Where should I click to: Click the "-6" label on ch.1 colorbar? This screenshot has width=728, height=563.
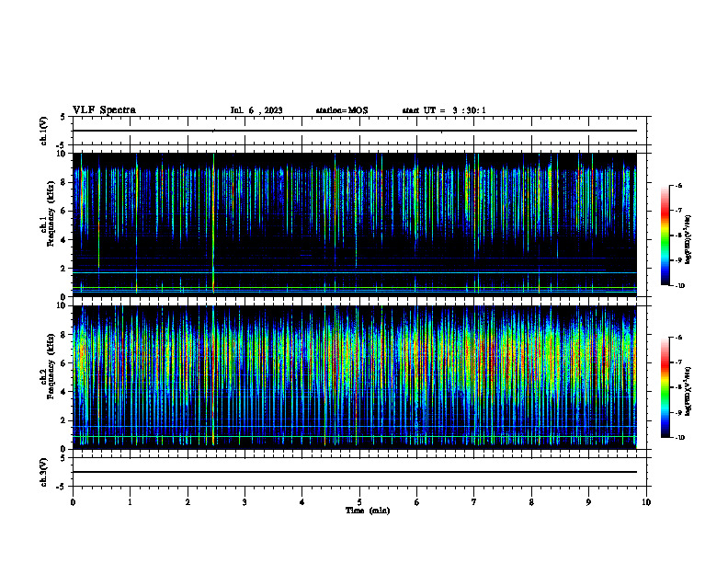(x=678, y=186)
